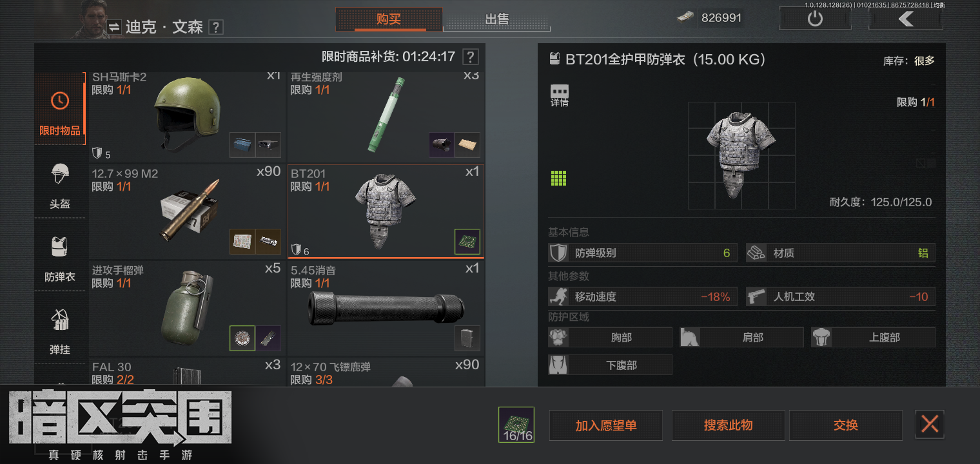Select the 防弹衣 body armor category
The image size is (980, 464).
click(60, 258)
